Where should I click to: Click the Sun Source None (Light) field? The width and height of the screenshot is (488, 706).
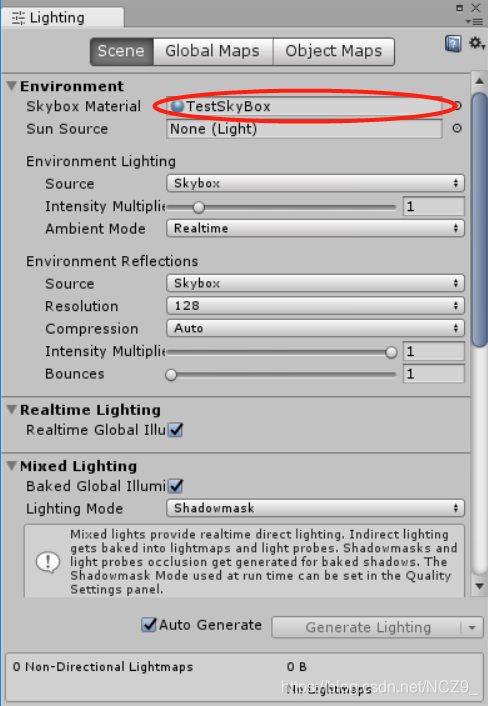304,129
